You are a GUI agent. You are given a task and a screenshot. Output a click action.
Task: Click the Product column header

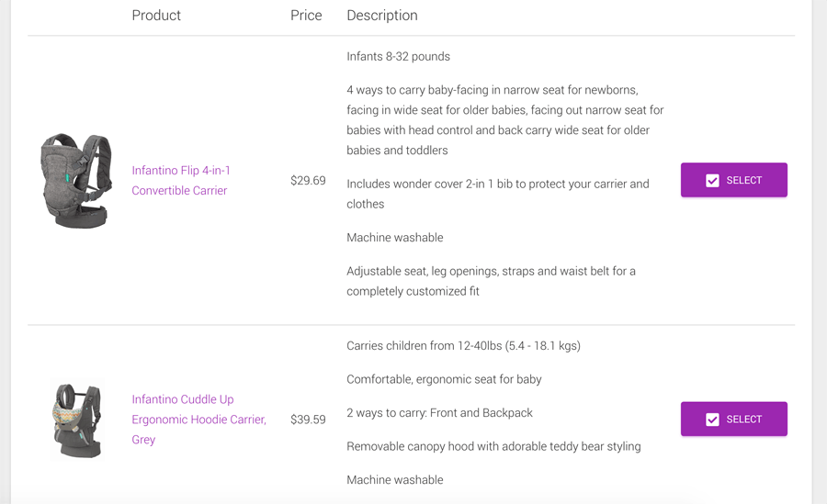(x=156, y=16)
